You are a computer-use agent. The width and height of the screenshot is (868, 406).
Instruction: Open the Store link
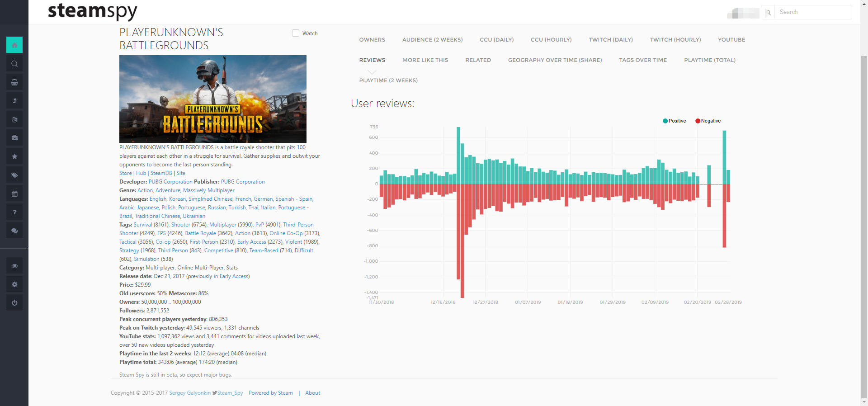click(126, 173)
